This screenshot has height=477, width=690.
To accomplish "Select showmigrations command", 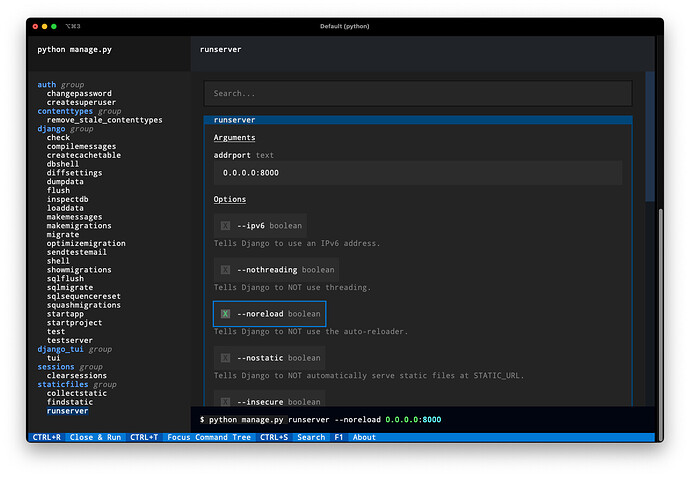I will tap(79, 270).
